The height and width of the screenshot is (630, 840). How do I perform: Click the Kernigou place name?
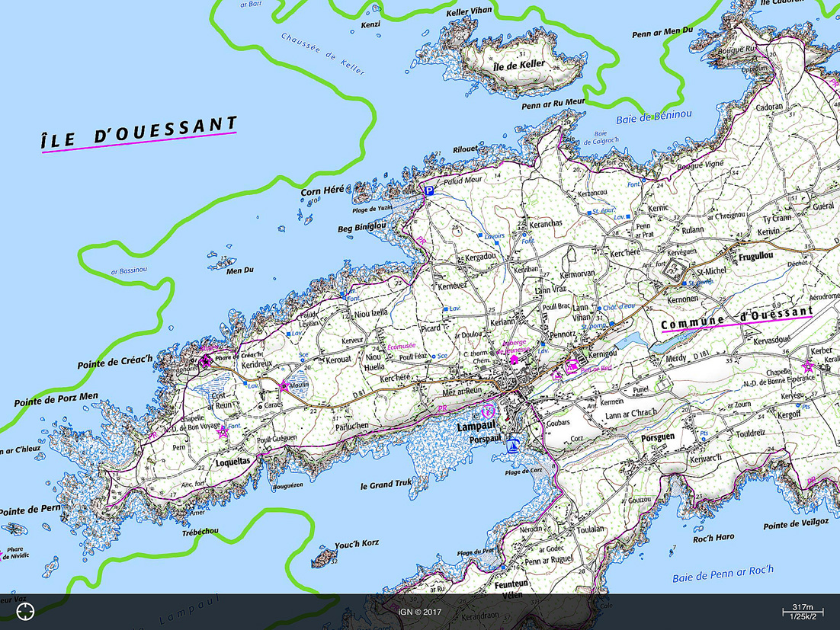pos(603,353)
